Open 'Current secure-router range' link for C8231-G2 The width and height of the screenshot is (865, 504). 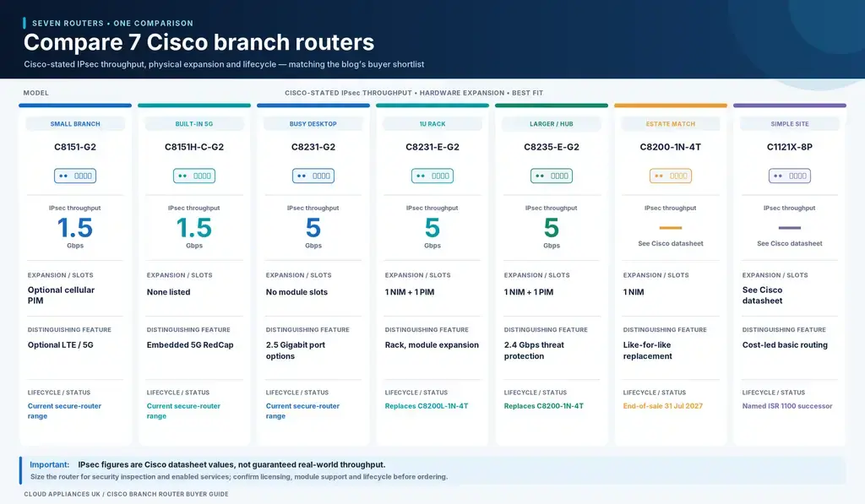(x=303, y=411)
